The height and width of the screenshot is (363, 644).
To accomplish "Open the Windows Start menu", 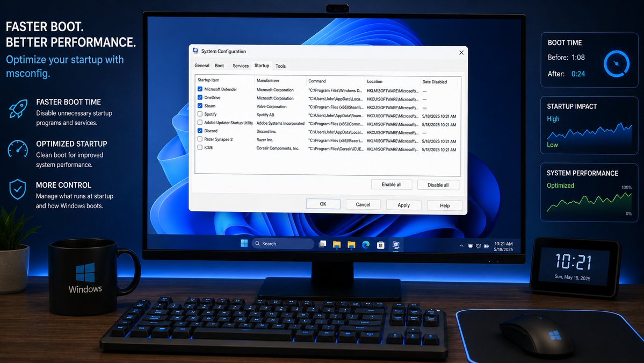I will 244,244.
